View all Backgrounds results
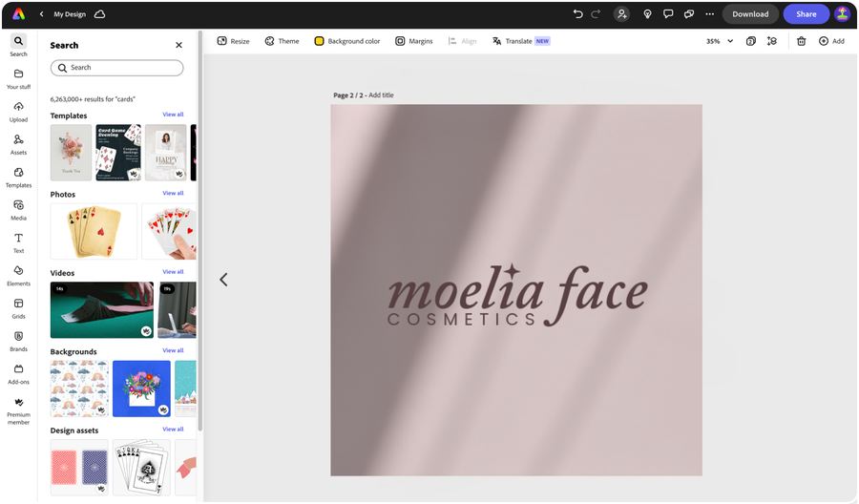859x504 pixels. 173,350
